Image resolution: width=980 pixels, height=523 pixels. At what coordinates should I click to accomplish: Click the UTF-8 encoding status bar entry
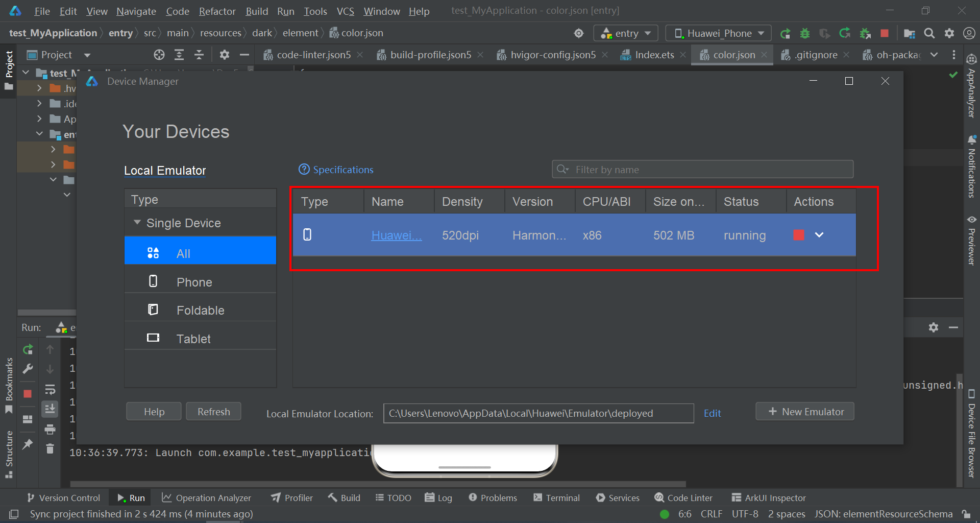pyautogui.click(x=745, y=514)
